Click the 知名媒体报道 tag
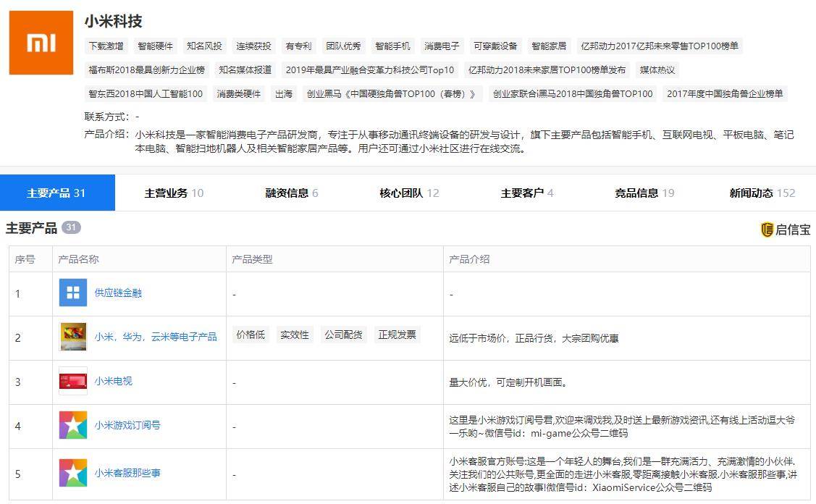This screenshot has height=504, width=816. tap(245, 70)
